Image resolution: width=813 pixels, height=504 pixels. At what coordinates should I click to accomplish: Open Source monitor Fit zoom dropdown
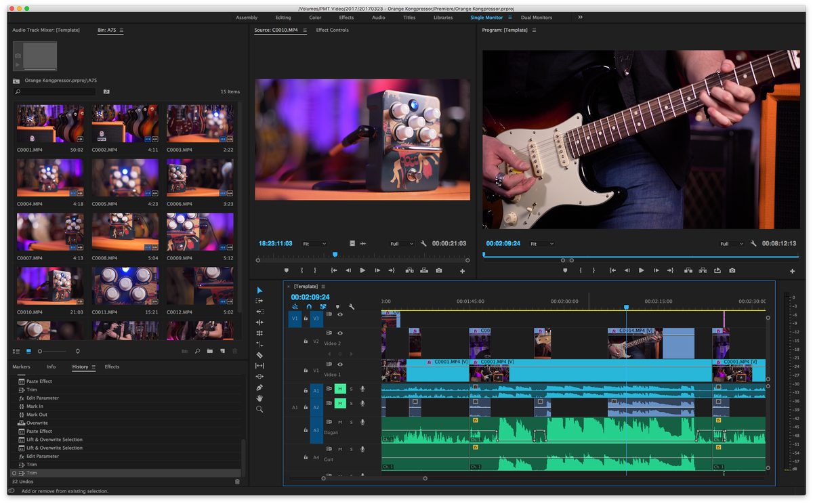pyautogui.click(x=314, y=243)
